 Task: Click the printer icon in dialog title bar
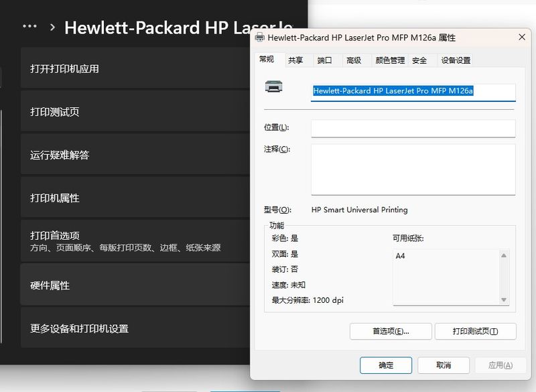[260, 38]
